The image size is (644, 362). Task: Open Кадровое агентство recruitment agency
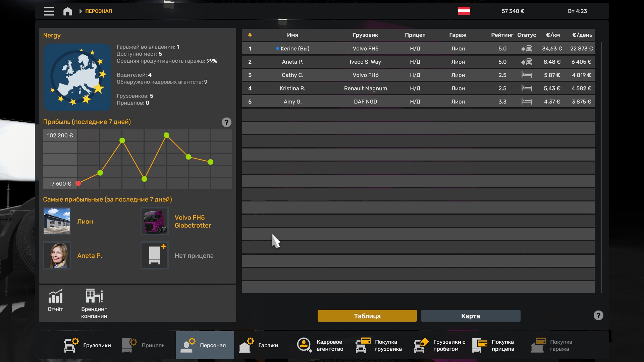click(320, 345)
